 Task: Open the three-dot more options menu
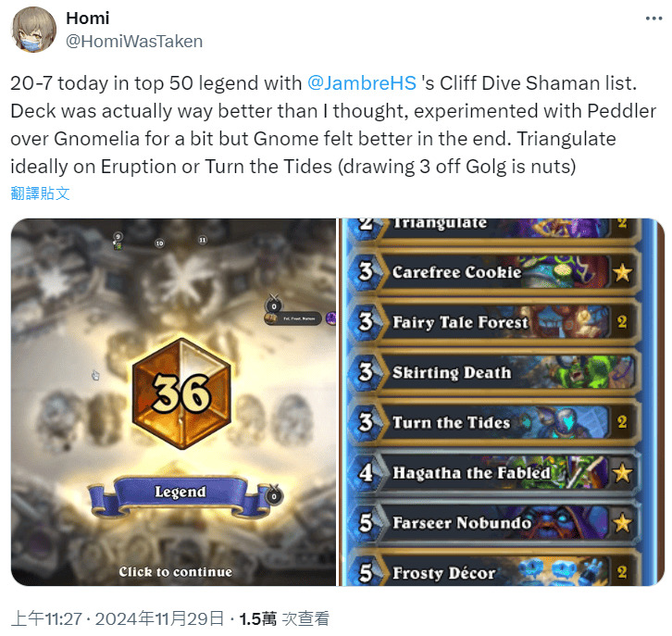coord(653,19)
